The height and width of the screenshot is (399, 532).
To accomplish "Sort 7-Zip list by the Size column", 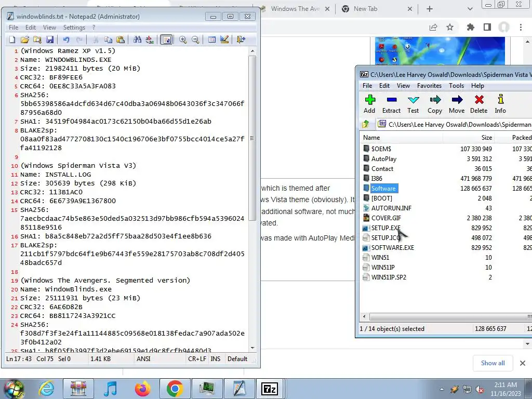I will pos(469,137).
